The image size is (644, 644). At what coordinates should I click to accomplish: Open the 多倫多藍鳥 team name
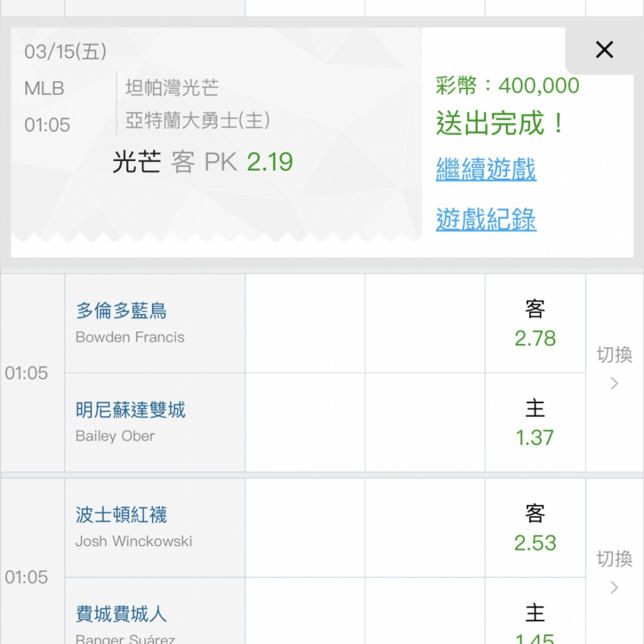click(x=121, y=311)
